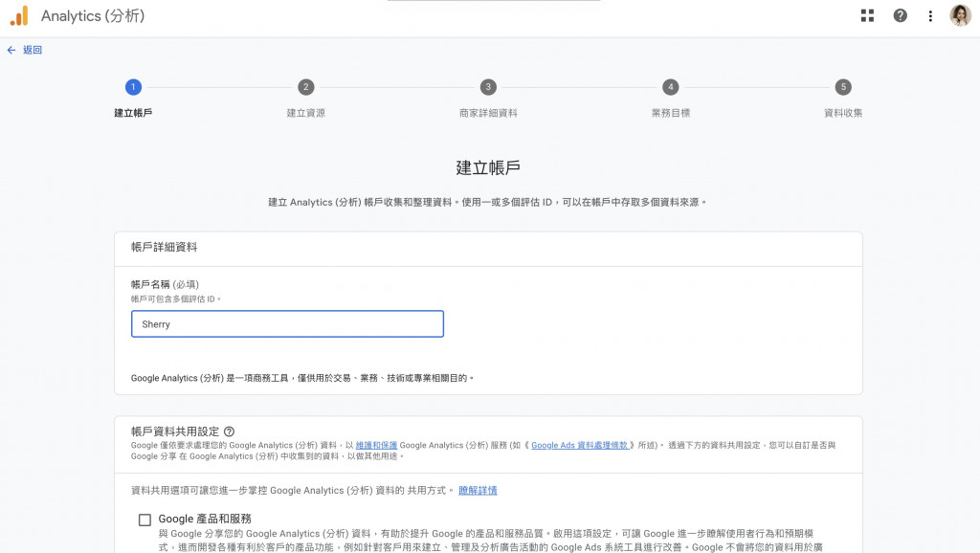Click the 建立資源 step label text
980x553 pixels.
pos(305,113)
